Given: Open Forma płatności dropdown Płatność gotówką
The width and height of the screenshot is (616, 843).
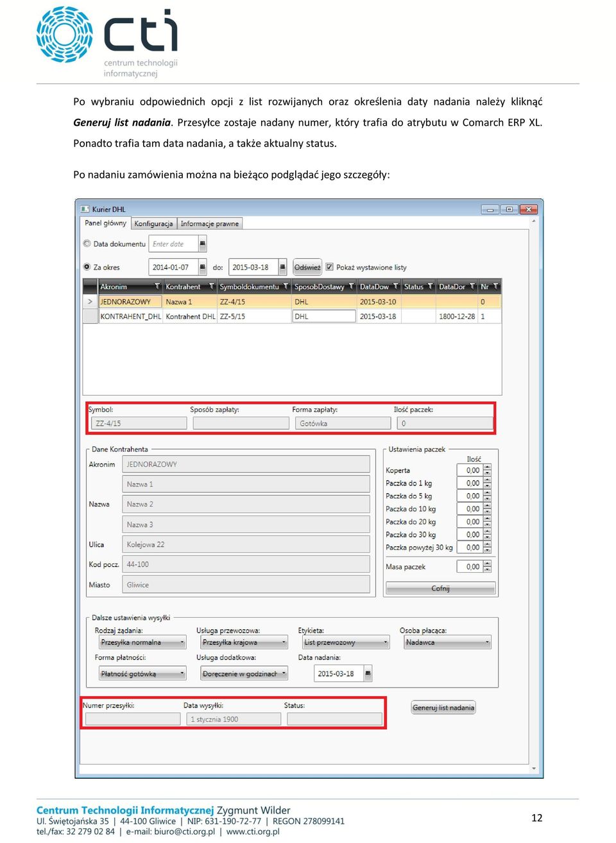Looking at the screenshot, I should click(x=142, y=674).
